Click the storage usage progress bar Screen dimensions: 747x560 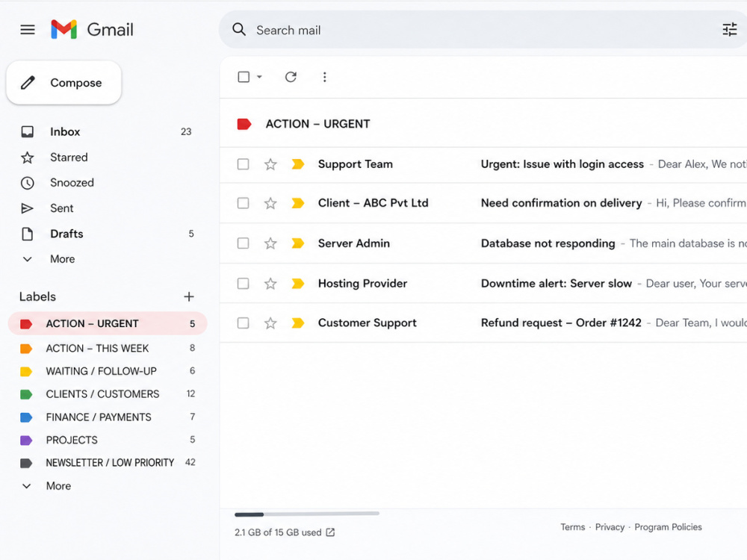point(307,514)
